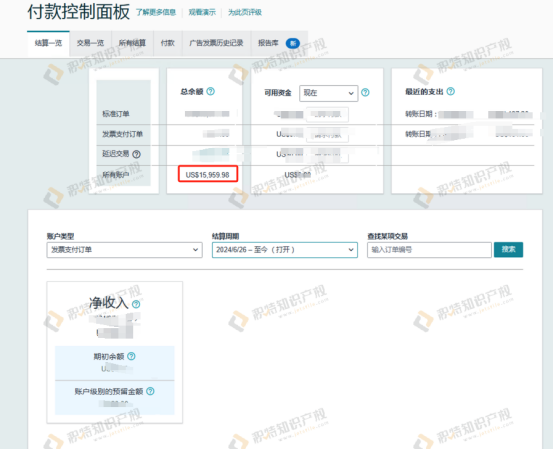Image resolution: width=554 pixels, height=450 pixels.
Task: Click the blue 新 badge on 报告库
Action: [293, 43]
